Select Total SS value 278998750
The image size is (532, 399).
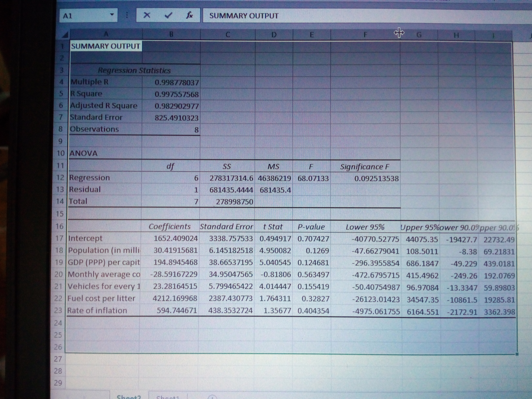point(235,202)
